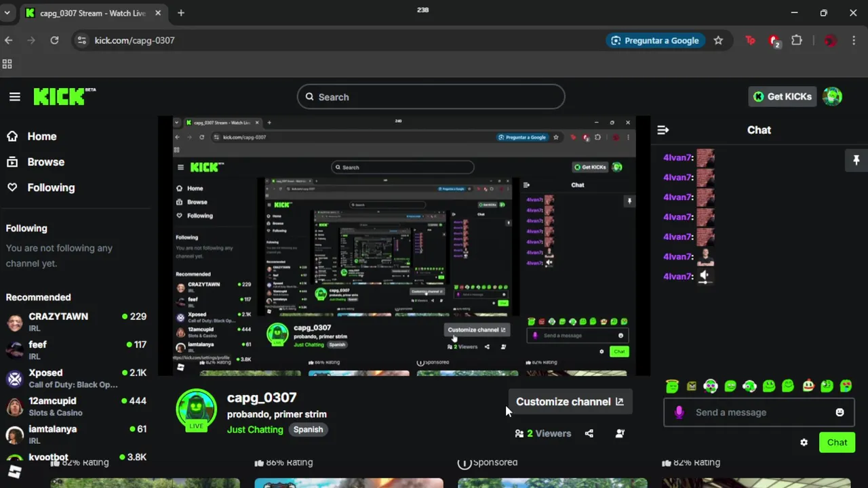Open the feef recommended channel
The image size is (868, 488).
tap(76, 350)
